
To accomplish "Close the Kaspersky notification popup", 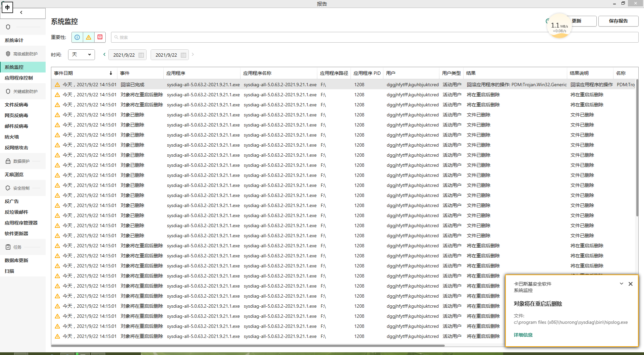I will 631,284.
